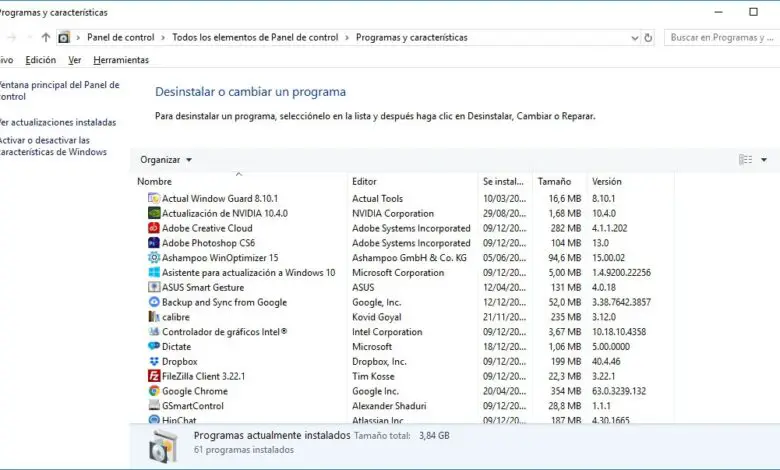Click version 3.38.7642.3857 cell
Viewport: 780px width, 470px height.
(621, 302)
